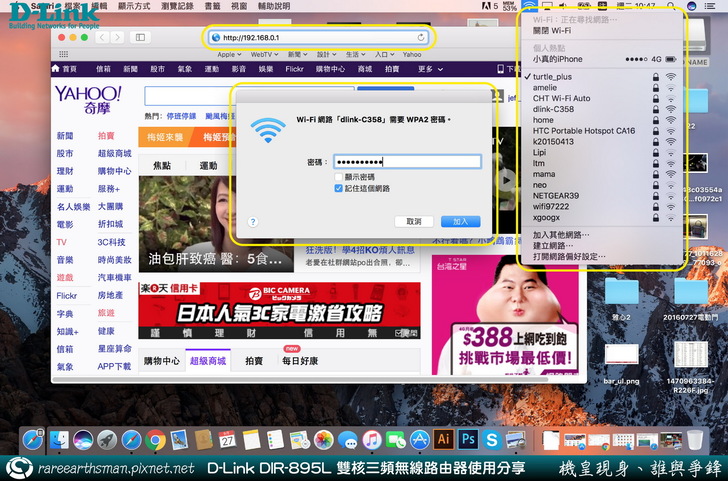Uncheck the 記住這個網路 remember network checkbox

pyautogui.click(x=339, y=188)
